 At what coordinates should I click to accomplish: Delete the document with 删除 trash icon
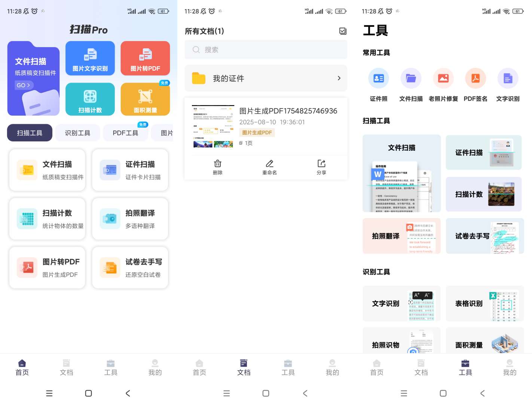218,167
